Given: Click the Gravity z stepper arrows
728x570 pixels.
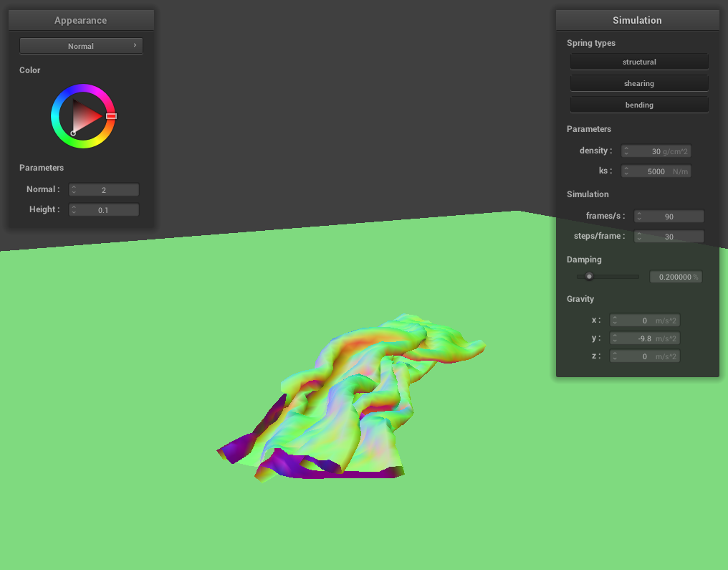Looking at the screenshot, I should tap(615, 356).
